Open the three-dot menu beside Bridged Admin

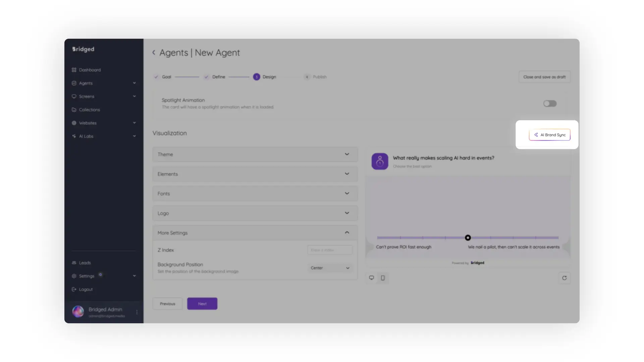click(137, 312)
